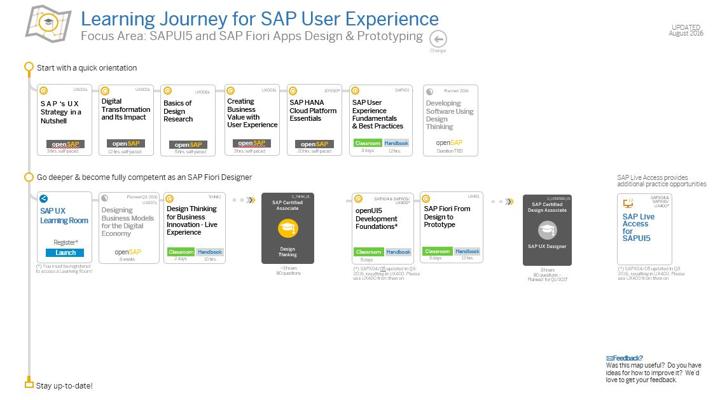The width and height of the screenshot is (720, 400).
Task: Click openSAP badge on Basics of Design Research
Action: click(188, 145)
